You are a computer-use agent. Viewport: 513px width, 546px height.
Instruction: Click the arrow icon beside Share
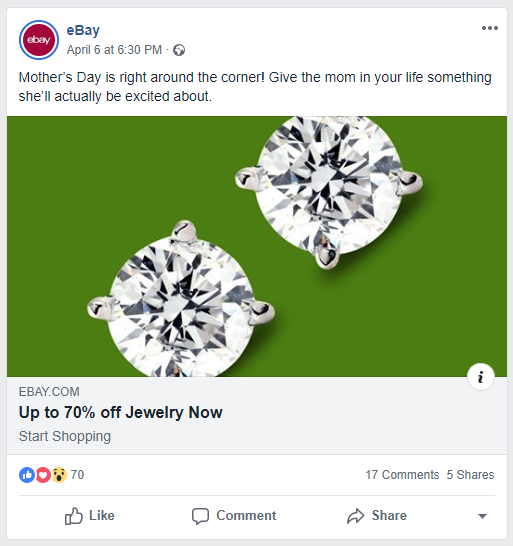pos(356,516)
